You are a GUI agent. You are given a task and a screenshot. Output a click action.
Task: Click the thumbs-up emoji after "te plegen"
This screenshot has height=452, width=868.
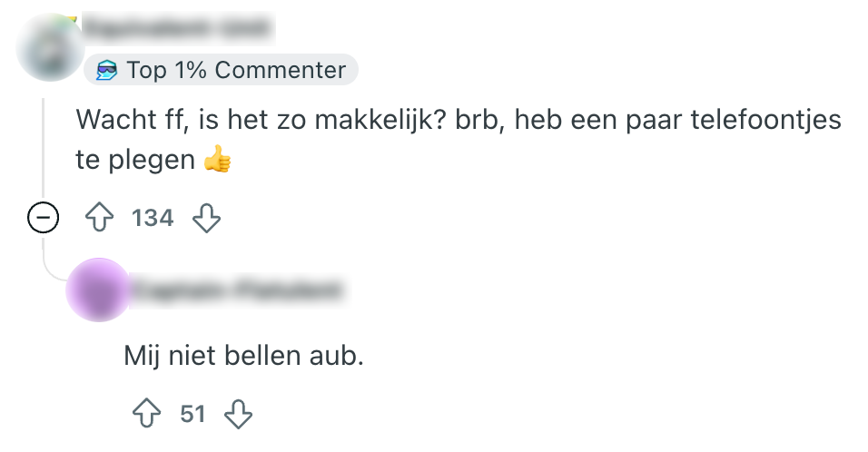pos(218,161)
